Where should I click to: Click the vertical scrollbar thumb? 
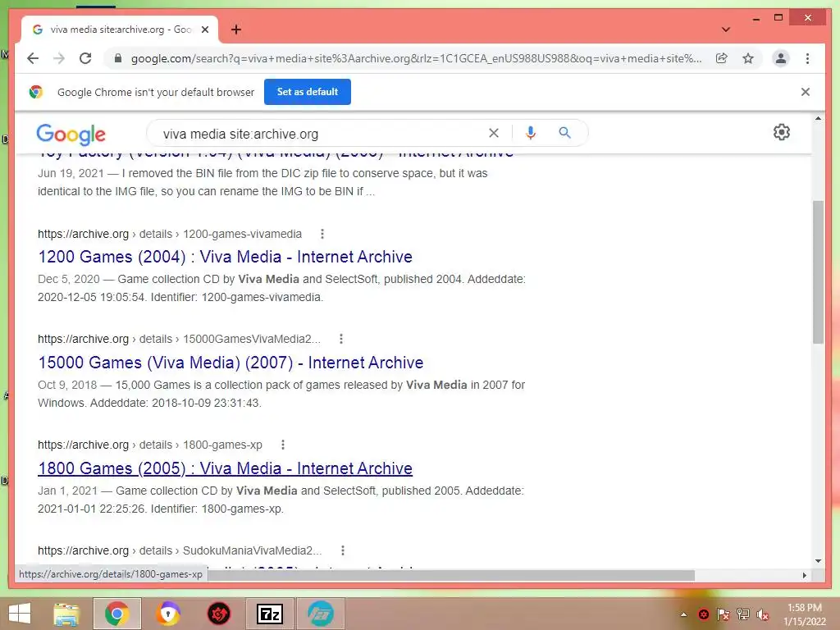pos(818,272)
